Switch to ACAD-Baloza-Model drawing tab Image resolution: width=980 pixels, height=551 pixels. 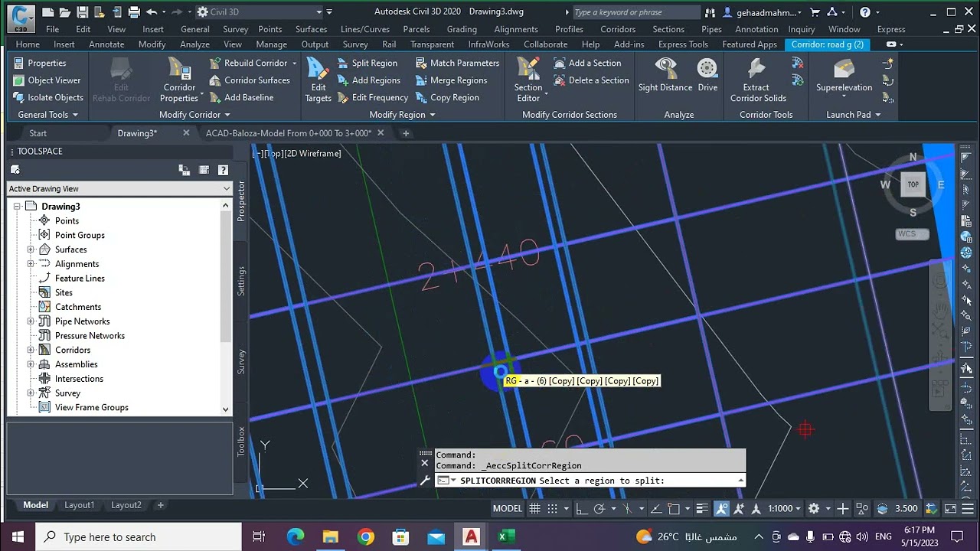coord(289,133)
